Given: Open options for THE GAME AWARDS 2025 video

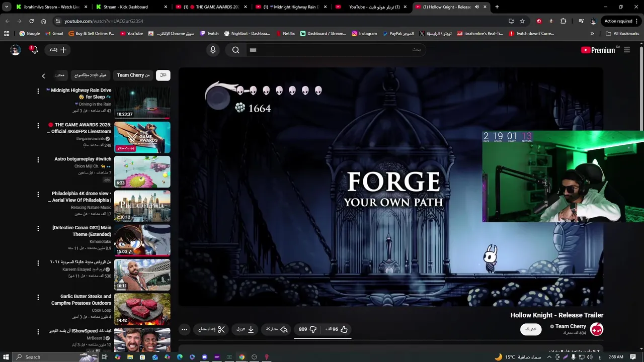Looking at the screenshot, I should click(x=38, y=126).
